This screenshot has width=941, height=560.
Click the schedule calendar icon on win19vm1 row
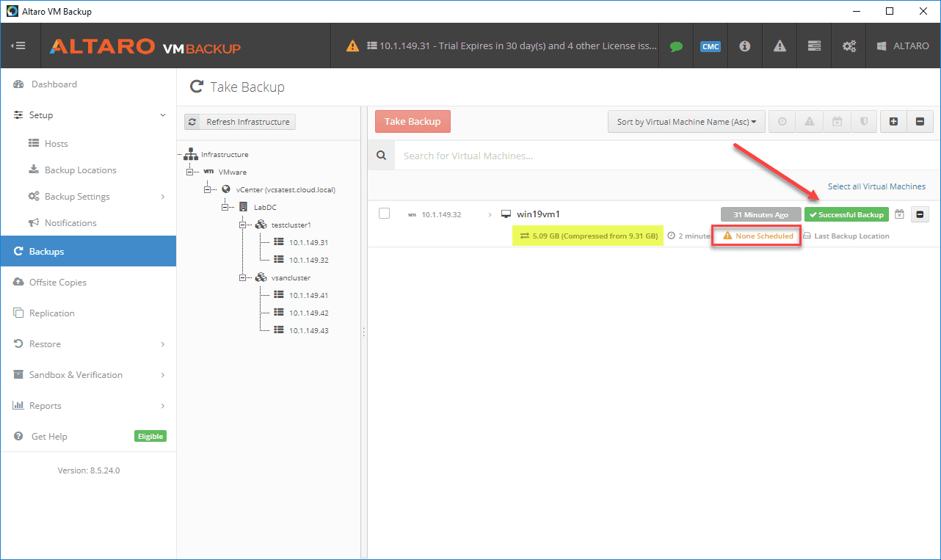(900, 214)
